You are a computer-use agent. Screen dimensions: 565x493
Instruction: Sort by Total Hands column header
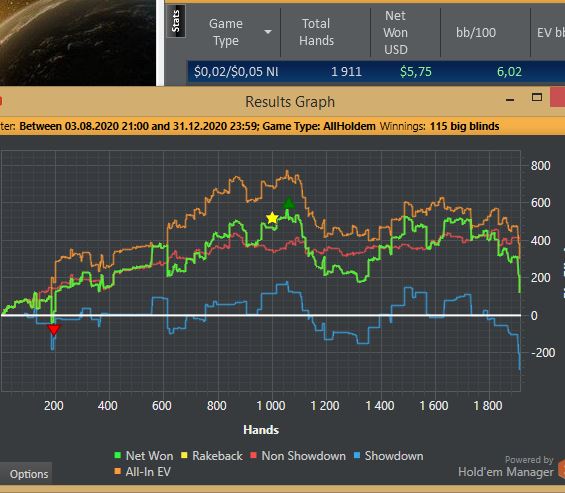pyautogui.click(x=316, y=32)
